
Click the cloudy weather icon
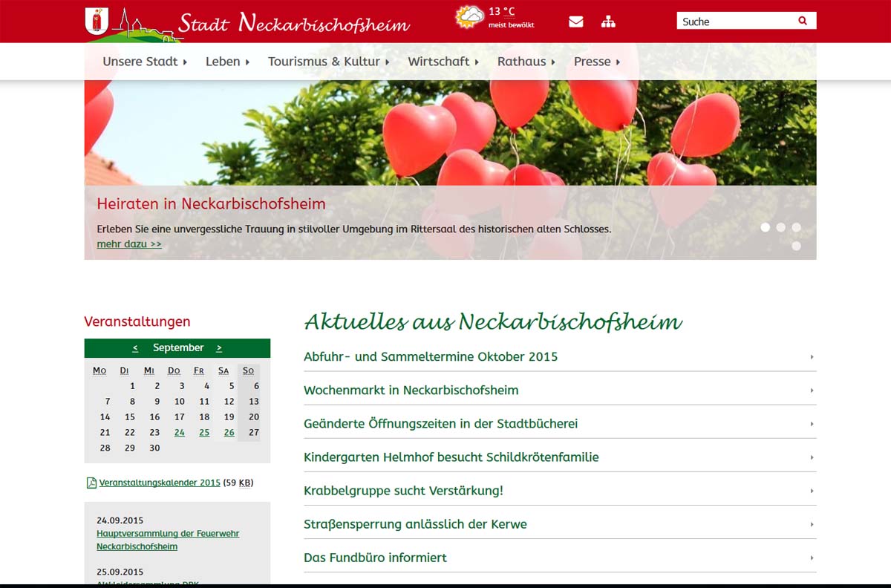click(469, 17)
